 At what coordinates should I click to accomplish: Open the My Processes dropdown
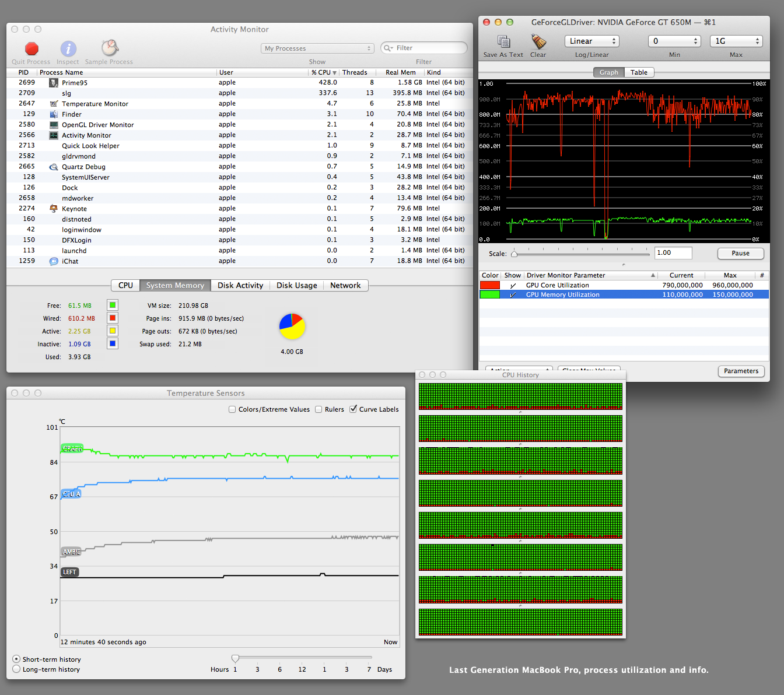tap(317, 48)
